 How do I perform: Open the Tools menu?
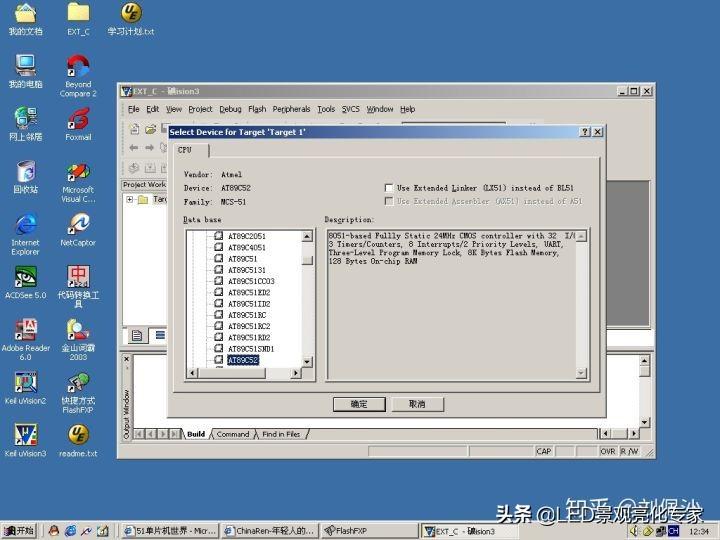(x=326, y=109)
